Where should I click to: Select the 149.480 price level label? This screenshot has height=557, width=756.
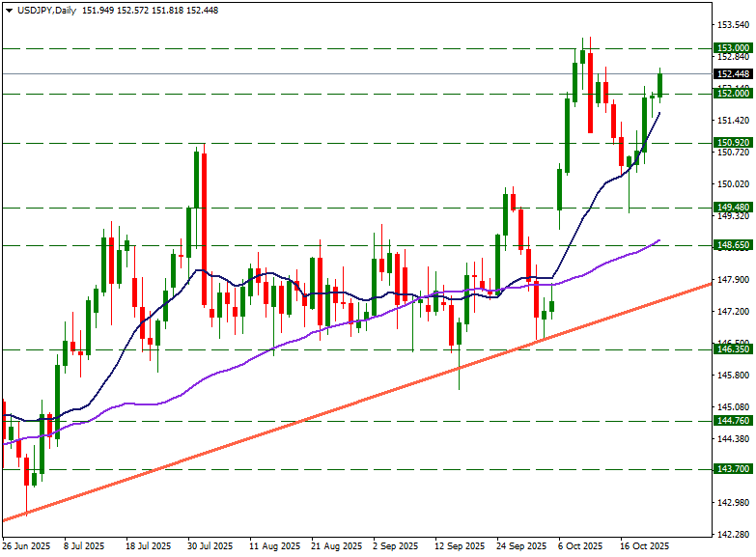(x=734, y=208)
